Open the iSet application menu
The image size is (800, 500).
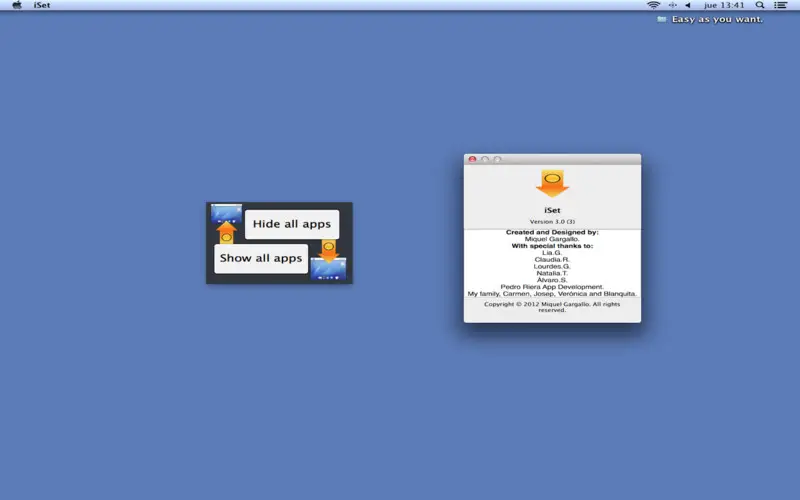click(x=42, y=5)
